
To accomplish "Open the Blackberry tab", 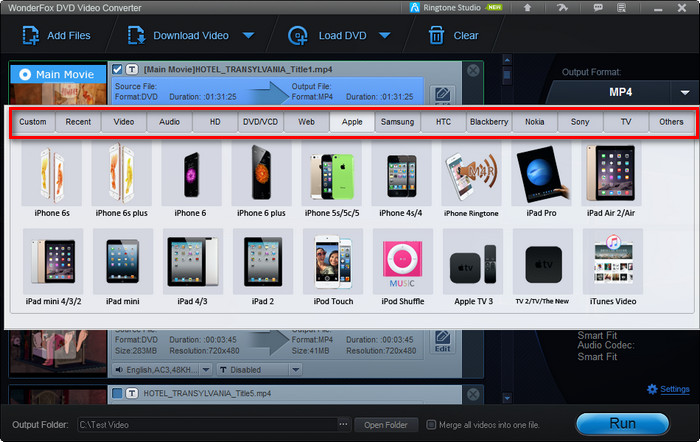I will (489, 122).
